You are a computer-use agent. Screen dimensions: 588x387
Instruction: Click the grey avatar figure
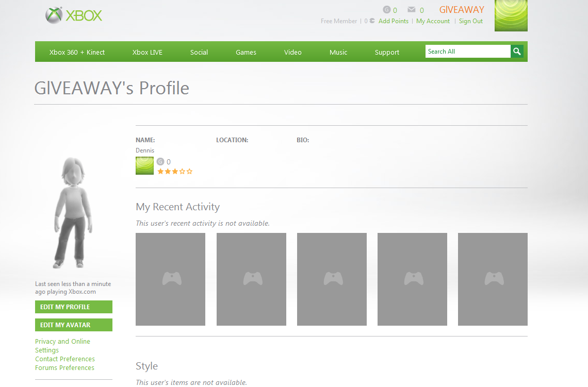click(73, 212)
